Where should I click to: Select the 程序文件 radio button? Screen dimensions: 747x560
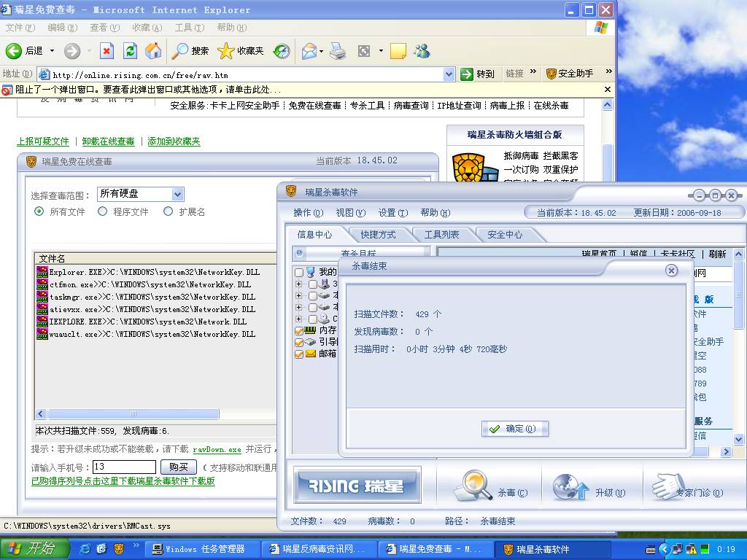click(102, 211)
